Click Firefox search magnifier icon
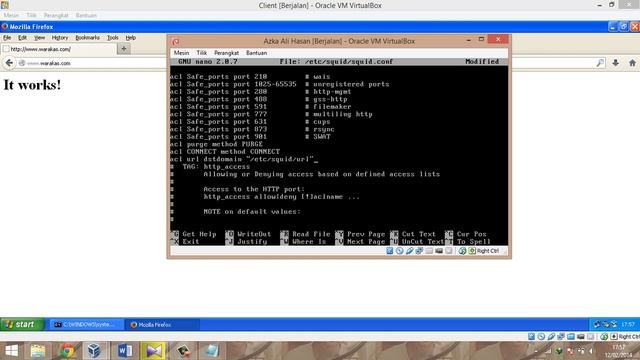 [x=600, y=63]
